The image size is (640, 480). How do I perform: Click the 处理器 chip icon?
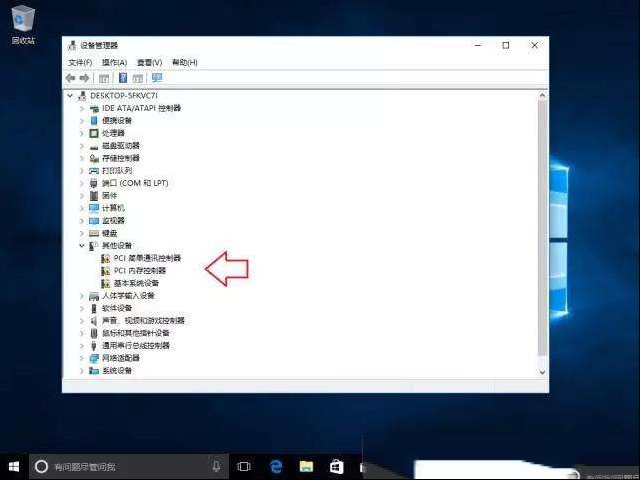coord(94,133)
